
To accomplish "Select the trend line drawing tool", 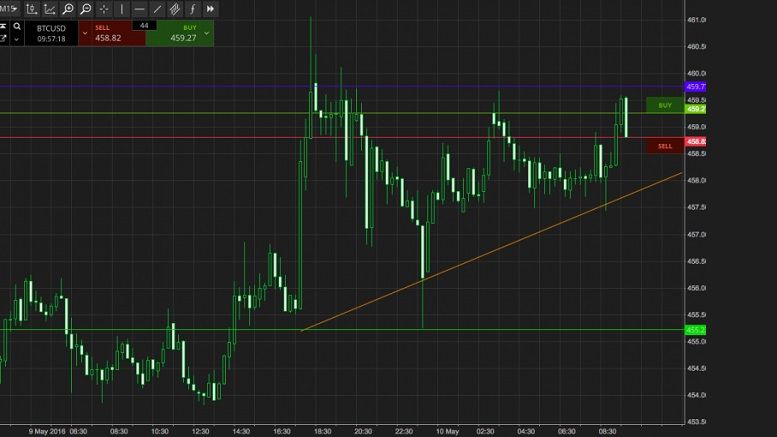I will (x=157, y=9).
